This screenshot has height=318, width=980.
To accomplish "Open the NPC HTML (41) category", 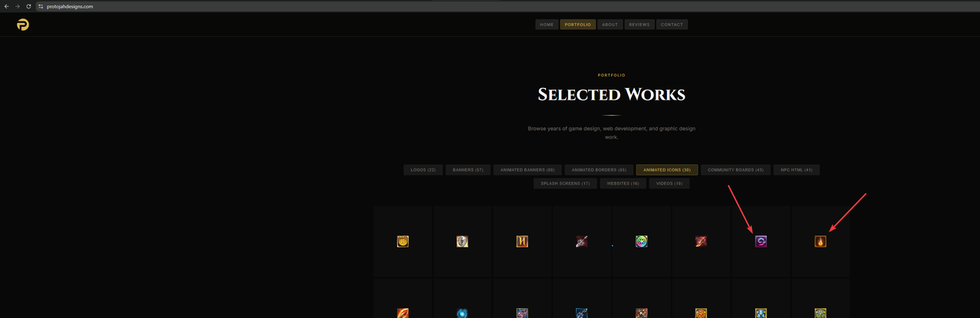I will [x=797, y=170].
